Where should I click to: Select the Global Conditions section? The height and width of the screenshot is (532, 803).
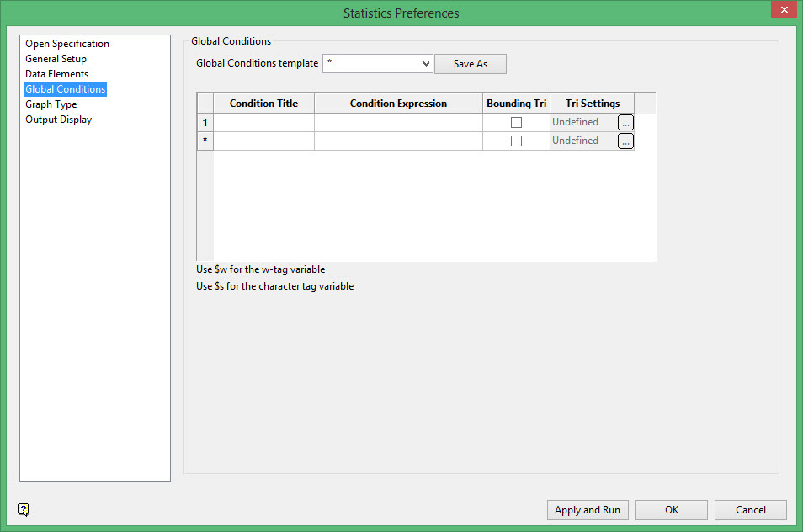[66, 89]
